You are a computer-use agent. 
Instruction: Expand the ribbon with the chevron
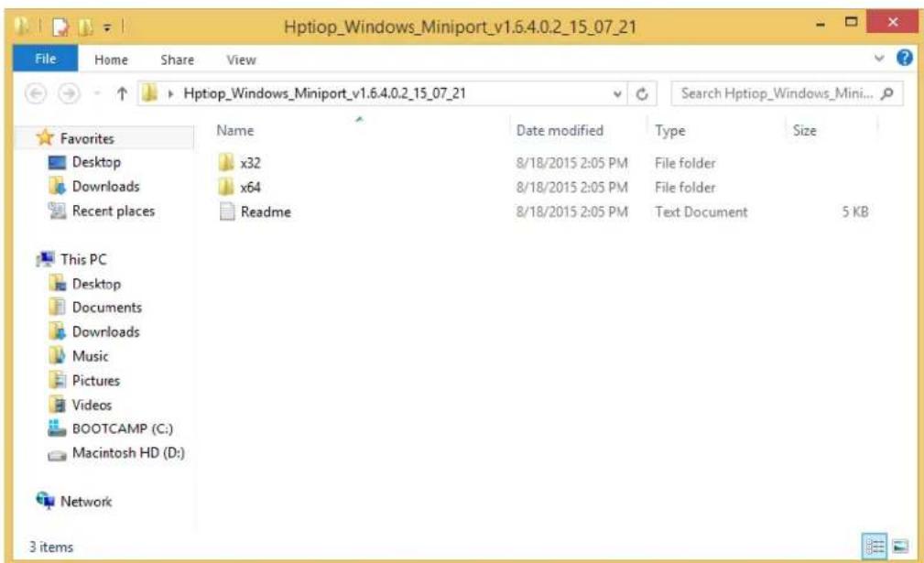878,58
